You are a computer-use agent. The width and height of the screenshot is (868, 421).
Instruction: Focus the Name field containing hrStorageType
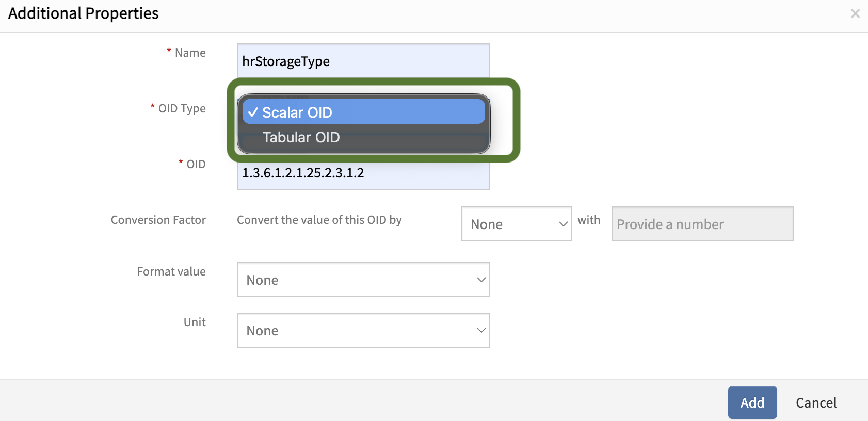363,61
